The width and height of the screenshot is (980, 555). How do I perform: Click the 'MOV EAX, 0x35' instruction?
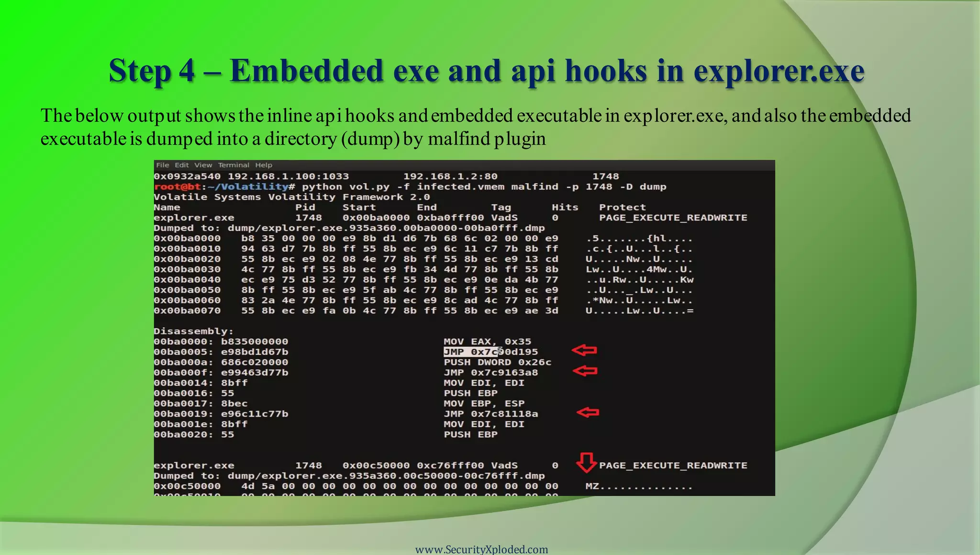(x=488, y=342)
